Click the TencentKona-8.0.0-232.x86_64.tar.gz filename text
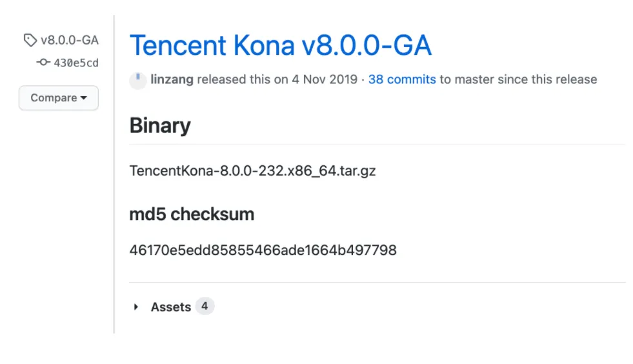This screenshot has width=633, height=364. coord(252,171)
